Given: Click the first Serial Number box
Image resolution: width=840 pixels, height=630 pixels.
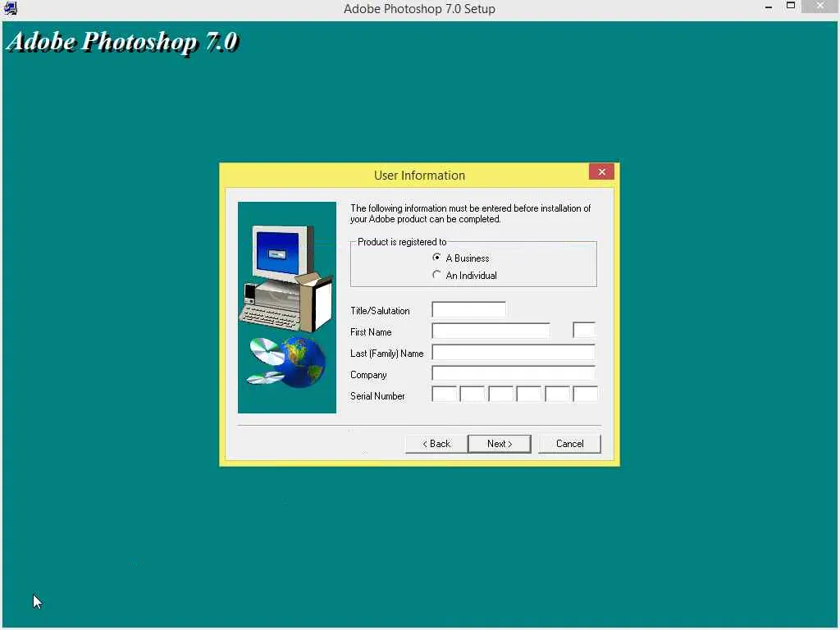Looking at the screenshot, I should [444, 394].
